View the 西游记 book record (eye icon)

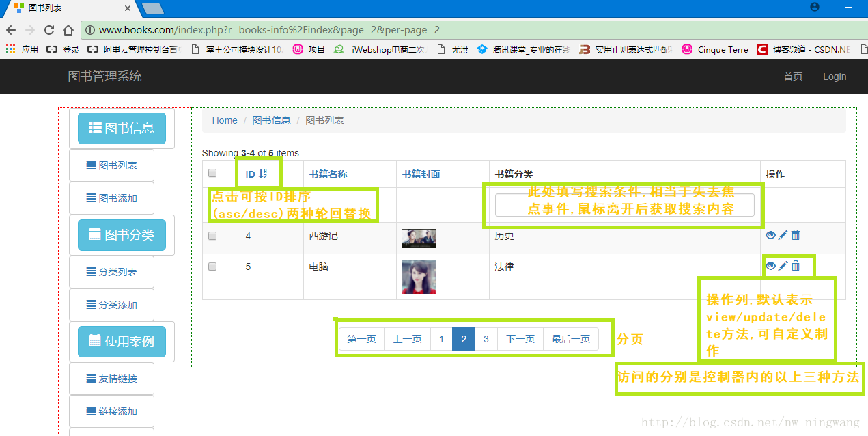tap(770, 235)
